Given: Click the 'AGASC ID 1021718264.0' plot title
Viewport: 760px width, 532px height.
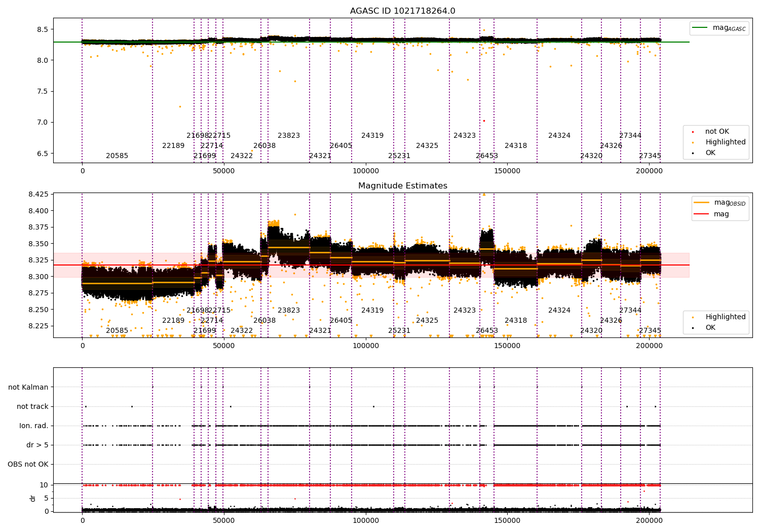Looking at the screenshot, I should coord(403,11).
